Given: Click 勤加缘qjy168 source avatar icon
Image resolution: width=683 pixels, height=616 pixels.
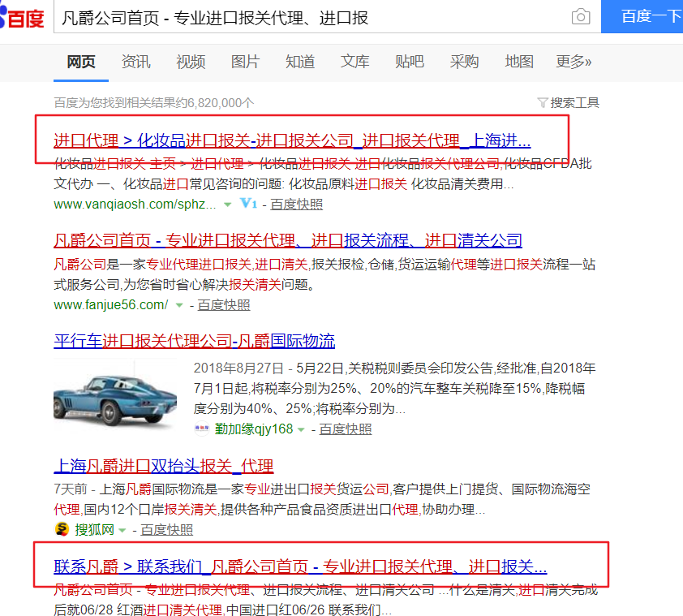Looking at the screenshot, I should 202,429.
